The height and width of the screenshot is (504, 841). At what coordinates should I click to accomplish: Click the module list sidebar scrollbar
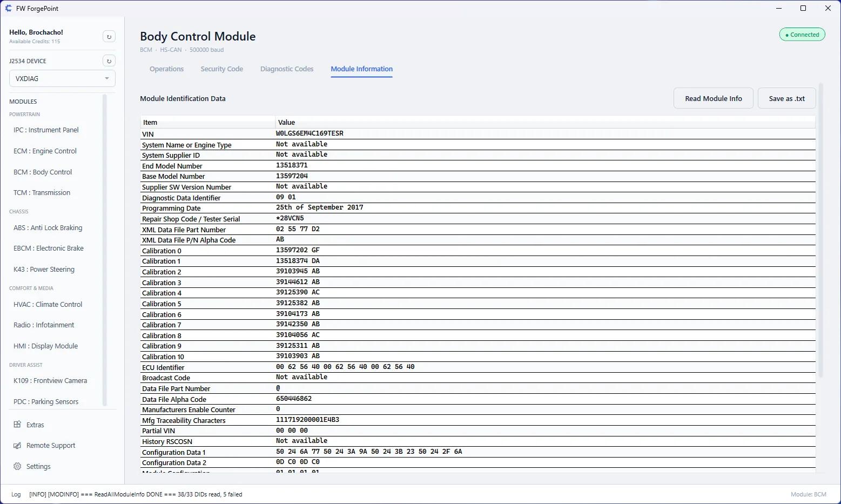pyautogui.click(x=105, y=250)
